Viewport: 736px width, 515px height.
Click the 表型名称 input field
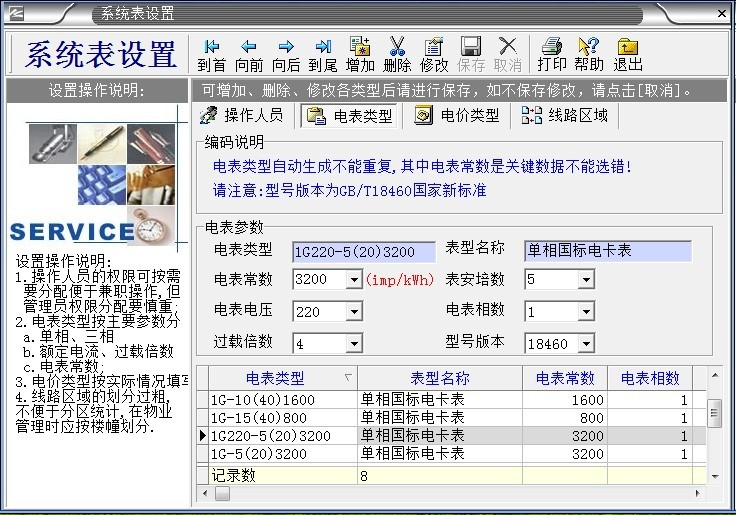(608, 250)
